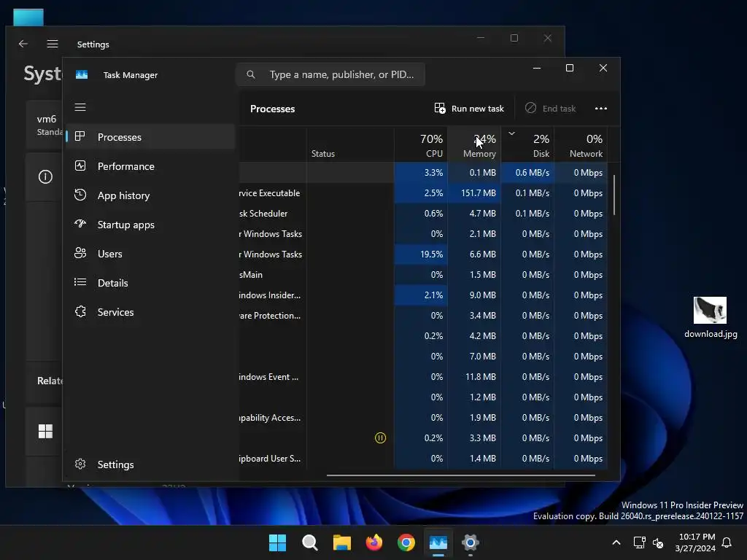Sort processes by Disk column header

527,145
